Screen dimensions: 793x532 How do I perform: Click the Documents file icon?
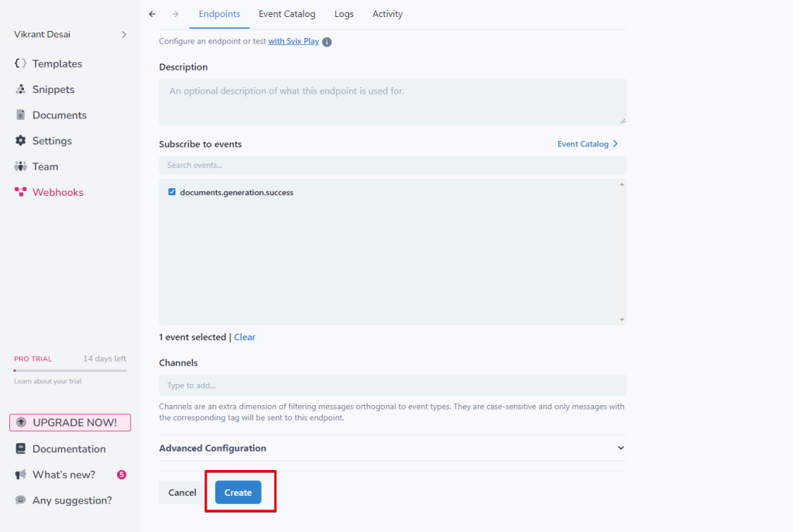click(x=21, y=115)
